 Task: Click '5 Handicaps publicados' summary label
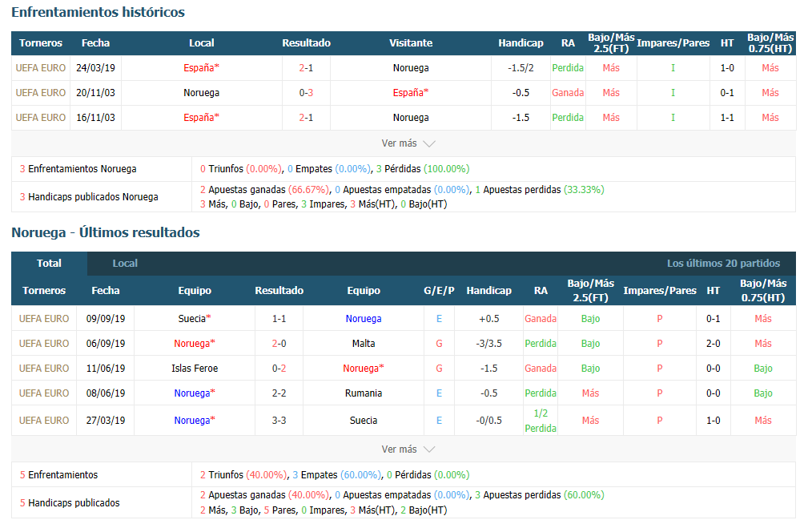click(70, 502)
